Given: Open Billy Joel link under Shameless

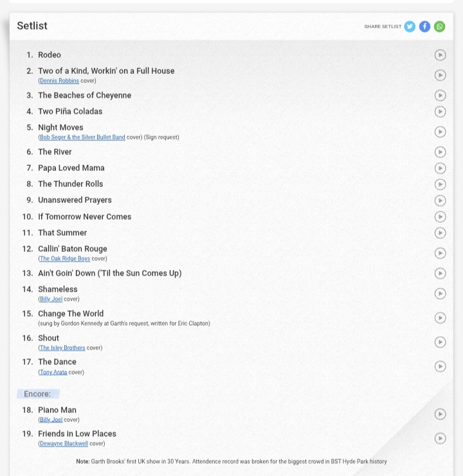Looking at the screenshot, I should [x=51, y=299].
